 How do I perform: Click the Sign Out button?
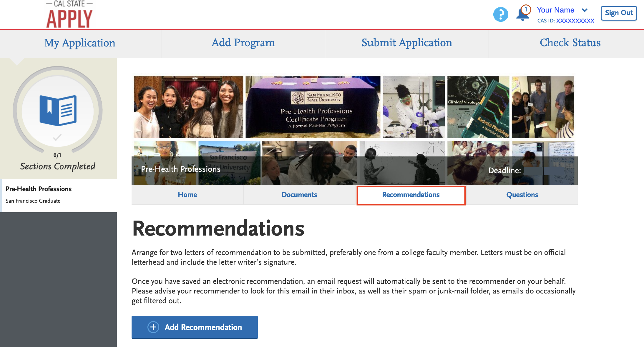pos(618,13)
